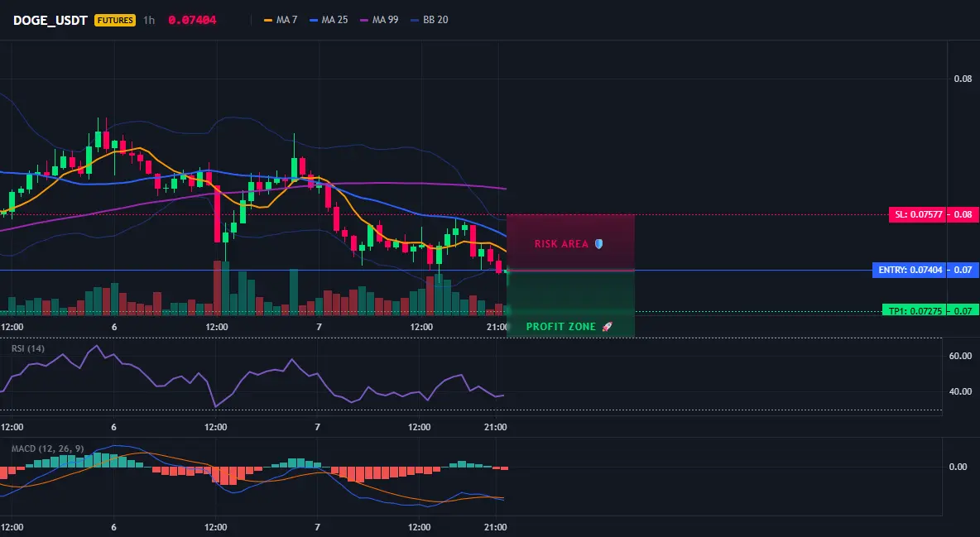The height and width of the screenshot is (537, 980).
Task: Toggle the MA 7 legend entry
Action: (x=281, y=20)
